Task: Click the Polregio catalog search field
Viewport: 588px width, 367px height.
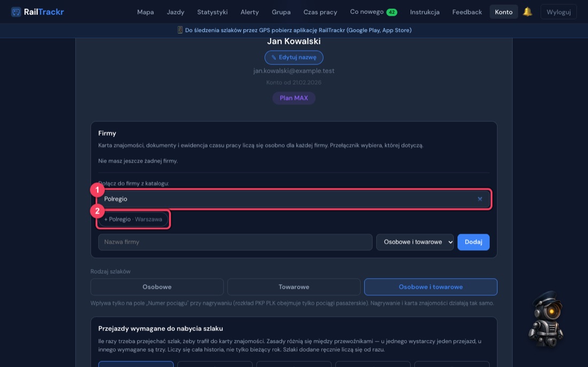Action: pos(293,199)
